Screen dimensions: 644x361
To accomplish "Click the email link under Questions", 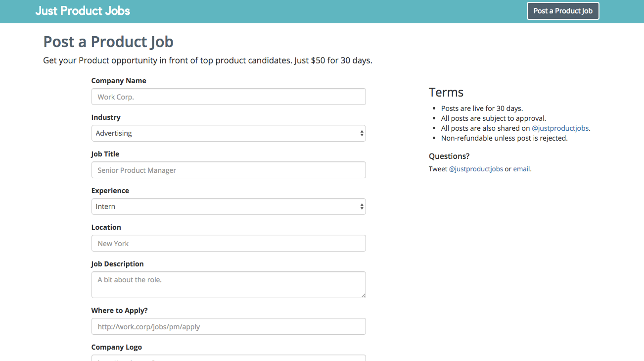I will pyautogui.click(x=521, y=169).
